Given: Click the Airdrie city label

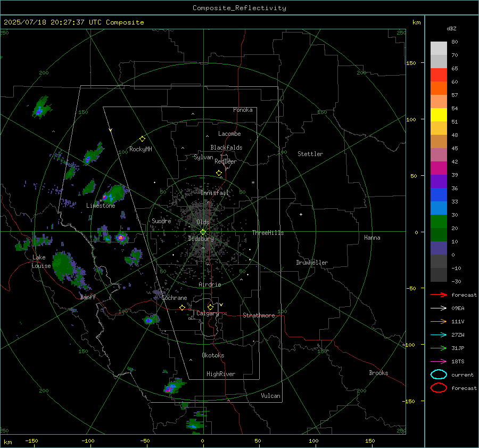Looking at the screenshot, I should click(210, 284).
